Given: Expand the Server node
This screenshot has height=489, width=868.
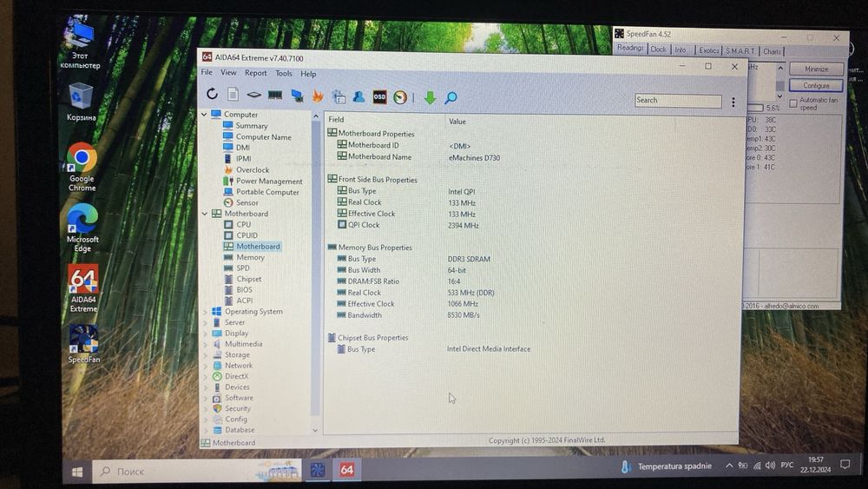Looking at the screenshot, I should [206, 322].
